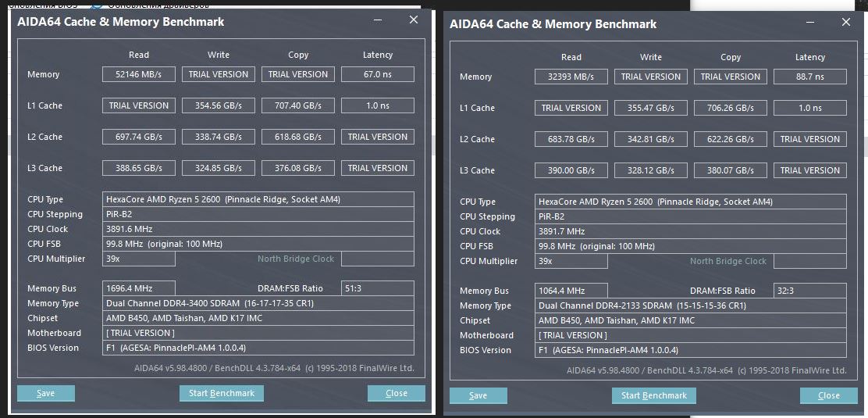Start Benchmark in the right window
The height and width of the screenshot is (418, 868).
(654, 395)
